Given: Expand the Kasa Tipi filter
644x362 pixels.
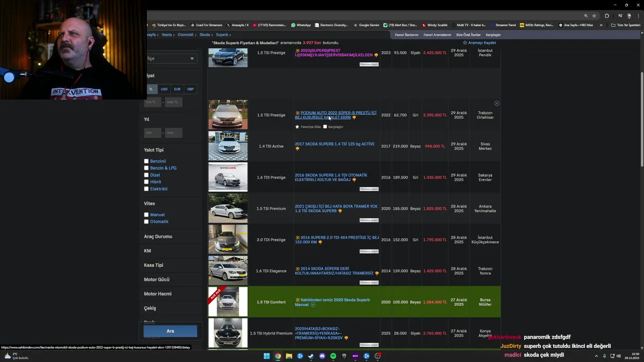Looking at the screenshot, I should (x=153, y=265).
